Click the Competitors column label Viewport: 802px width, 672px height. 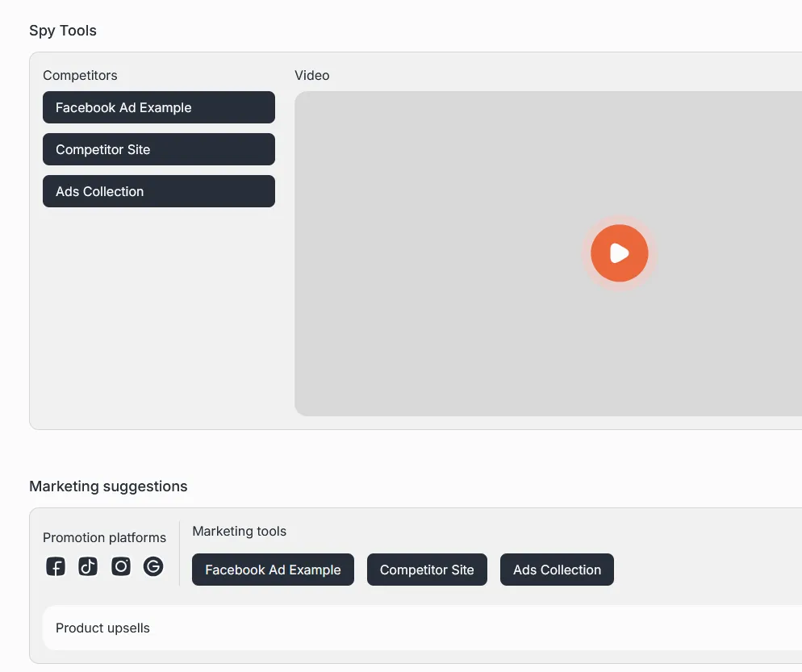click(80, 75)
